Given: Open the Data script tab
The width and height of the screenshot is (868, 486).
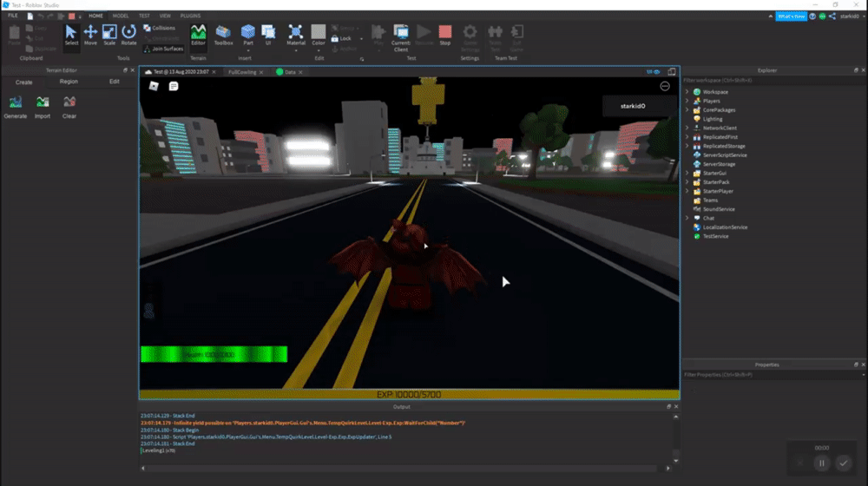Looking at the screenshot, I should (290, 72).
